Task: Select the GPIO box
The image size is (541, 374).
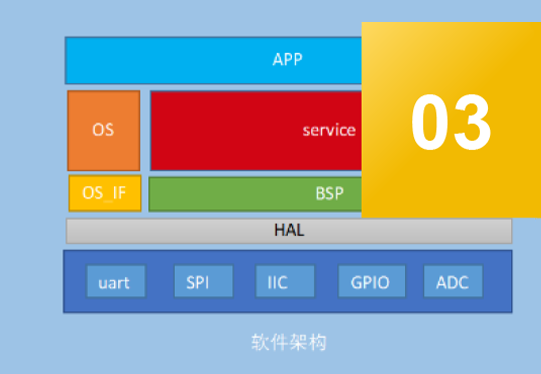Action: 372,281
